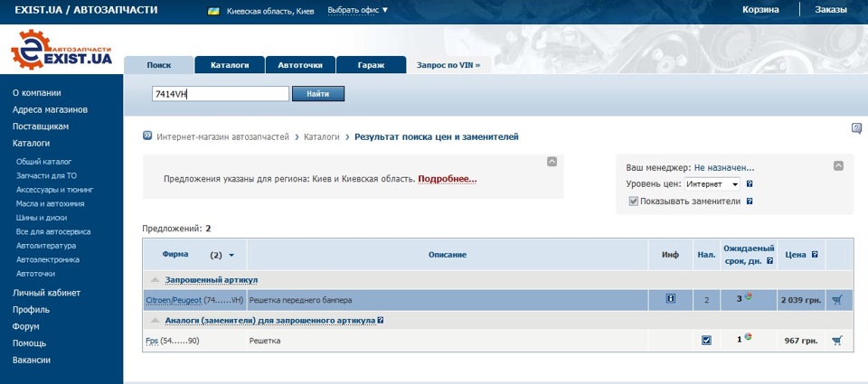
Task: Select Запчасти для ТО in sidebar
Action: [x=46, y=175]
